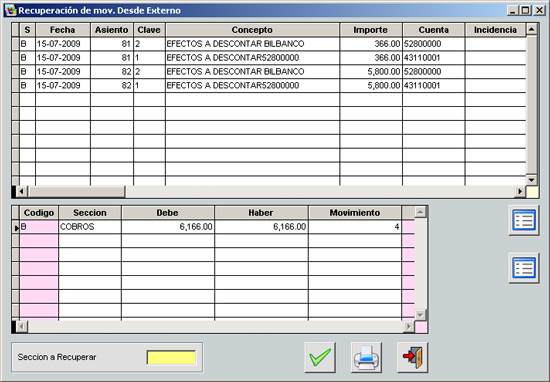Click the lower grid scroll right arrow
The height and width of the screenshot is (382, 550).
pos(408,327)
